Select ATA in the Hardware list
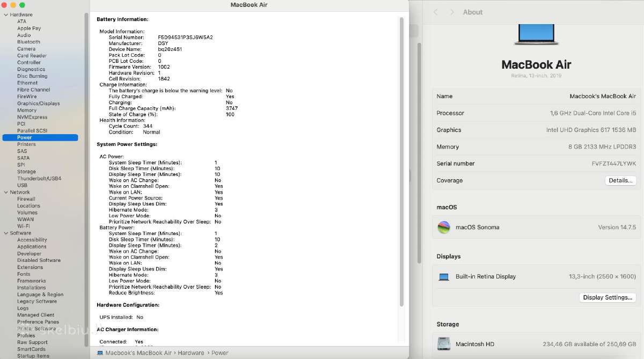644x359 pixels. (x=21, y=21)
